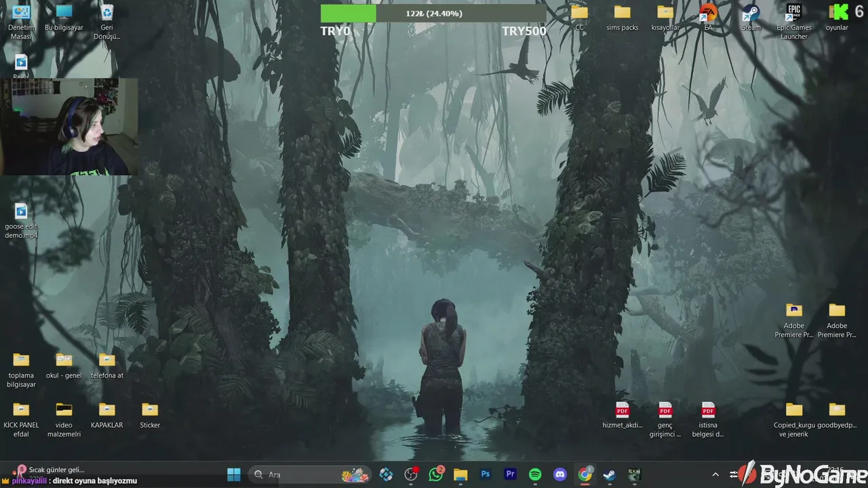
Task: Expand the system tray hidden icons chevron
Action: click(x=715, y=474)
